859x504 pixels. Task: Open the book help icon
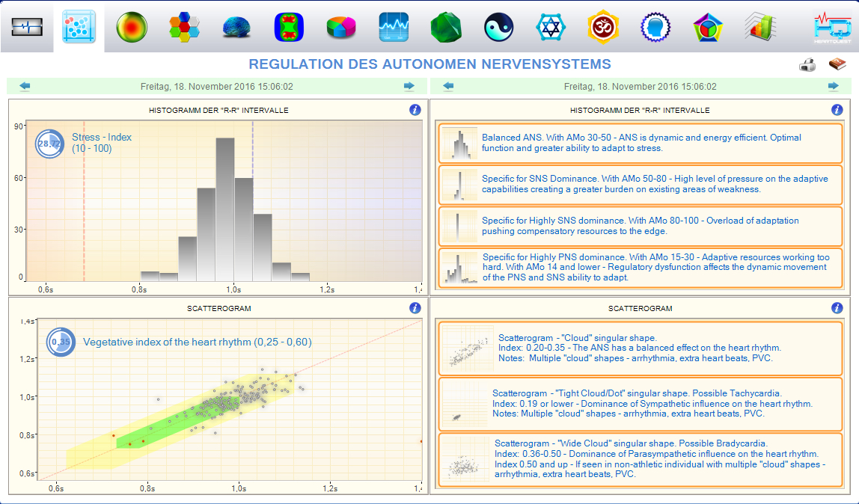(x=836, y=65)
